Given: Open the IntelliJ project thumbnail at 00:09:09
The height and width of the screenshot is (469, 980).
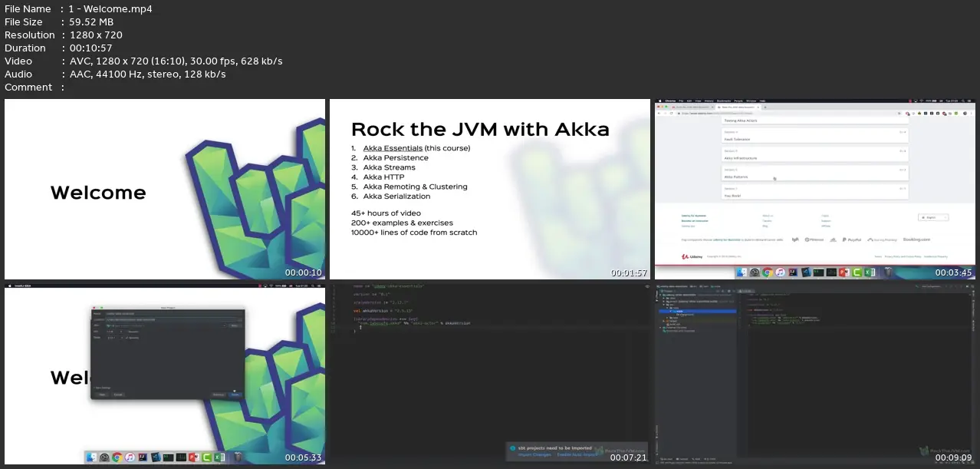Looking at the screenshot, I should [815, 374].
